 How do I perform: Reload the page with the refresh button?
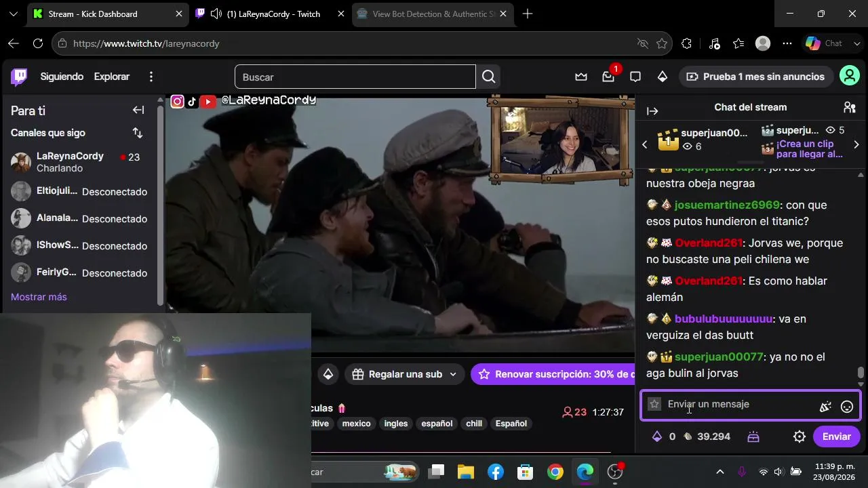(38, 43)
